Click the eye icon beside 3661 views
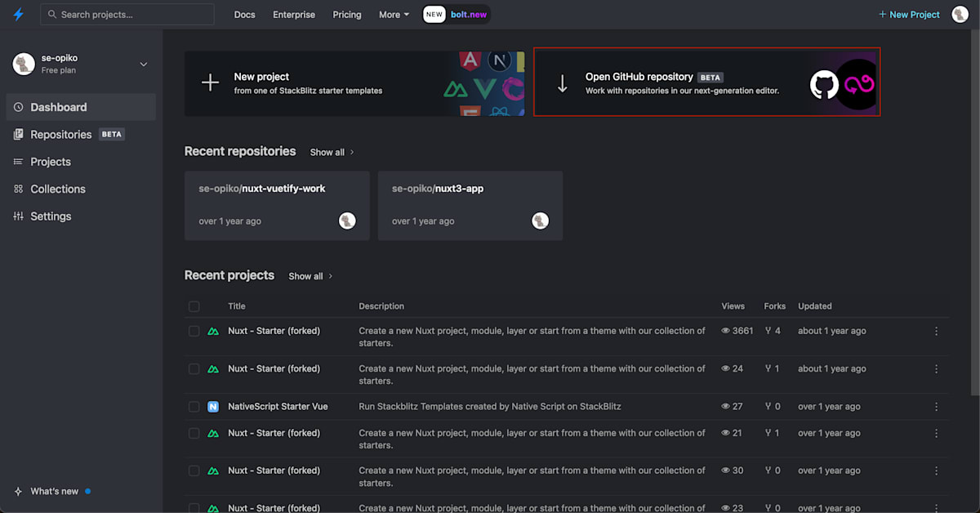980x513 pixels. (x=725, y=331)
